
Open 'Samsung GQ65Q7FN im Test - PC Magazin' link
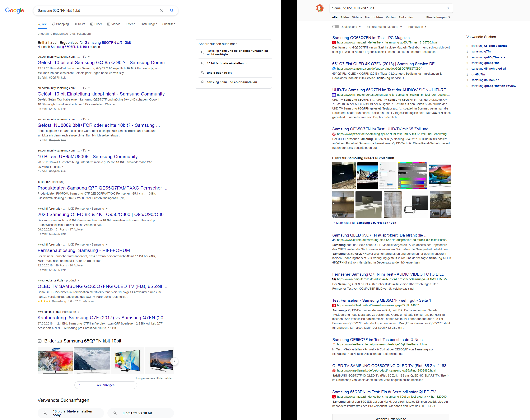pyautogui.click(x=371, y=38)
